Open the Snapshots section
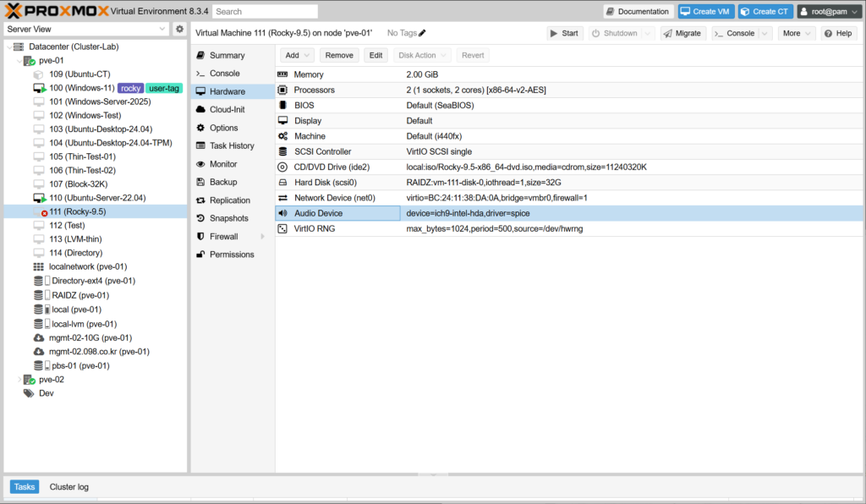The image size is (866, 504). pos(228,218)
